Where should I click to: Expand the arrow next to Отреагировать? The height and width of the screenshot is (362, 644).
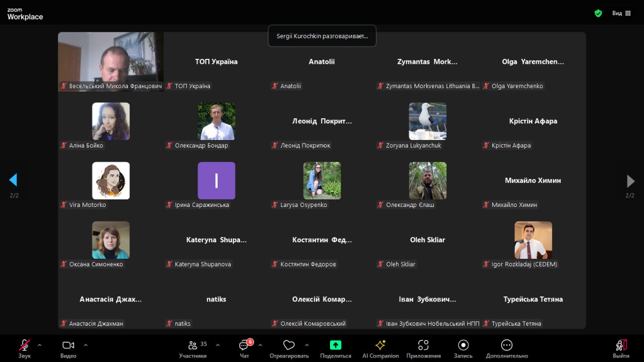point(306,345)
